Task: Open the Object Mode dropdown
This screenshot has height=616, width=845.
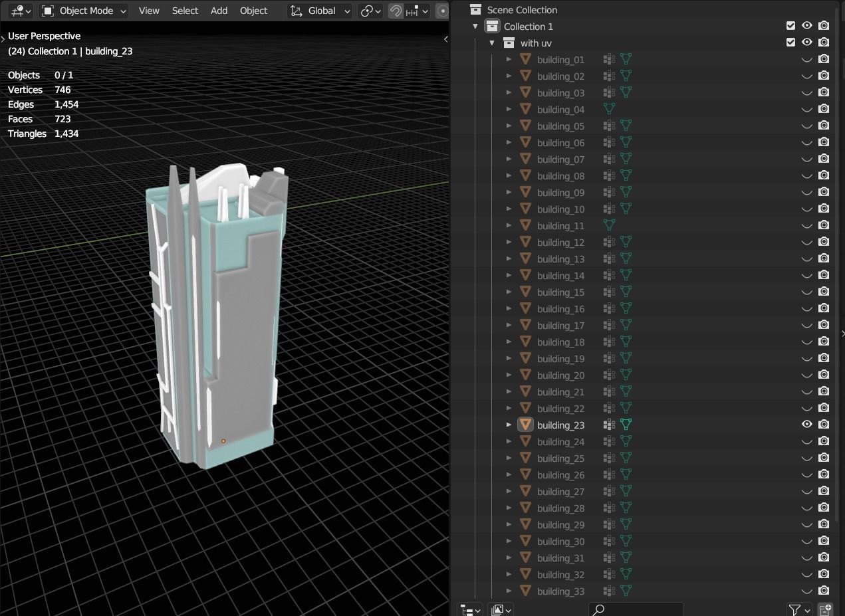Action: [84, 11]
